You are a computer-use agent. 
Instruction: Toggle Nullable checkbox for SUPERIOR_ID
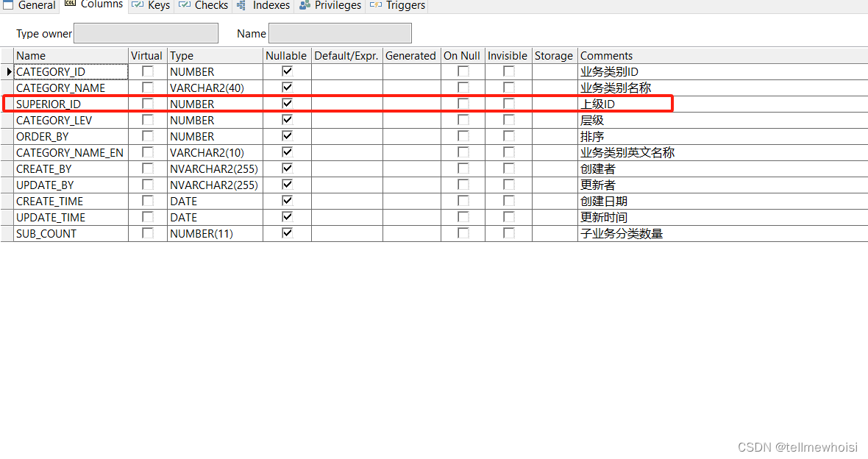287,104
